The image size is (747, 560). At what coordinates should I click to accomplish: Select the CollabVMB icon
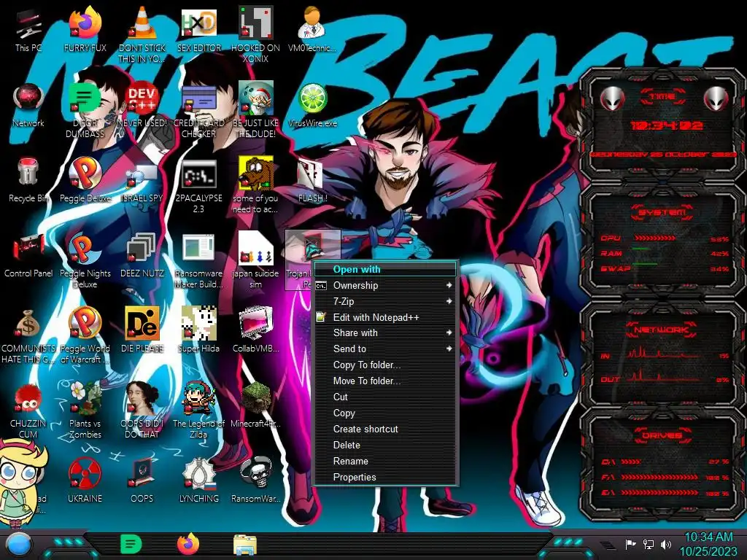(x=255, y=331)
